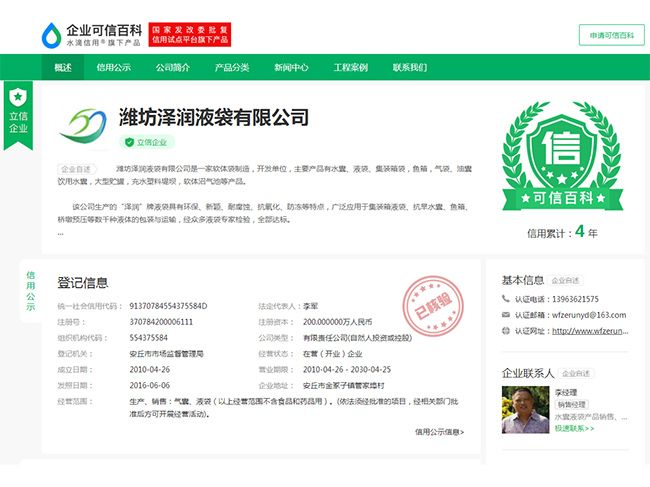Open the wfzerun website link

(590, 331)
